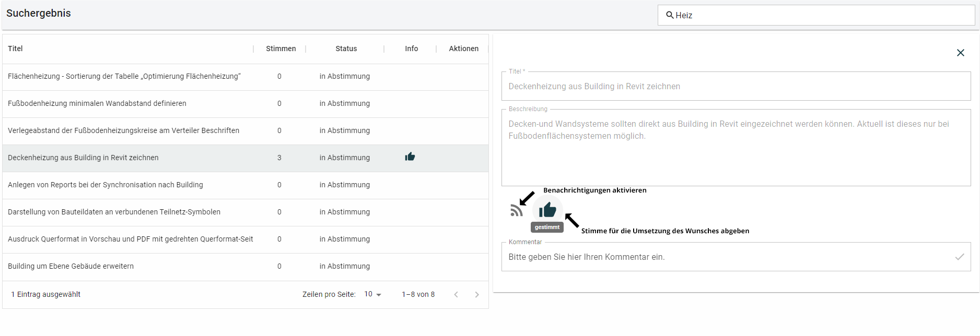
Task: Click into the Kommentar input field
Action: pos(726,257)
